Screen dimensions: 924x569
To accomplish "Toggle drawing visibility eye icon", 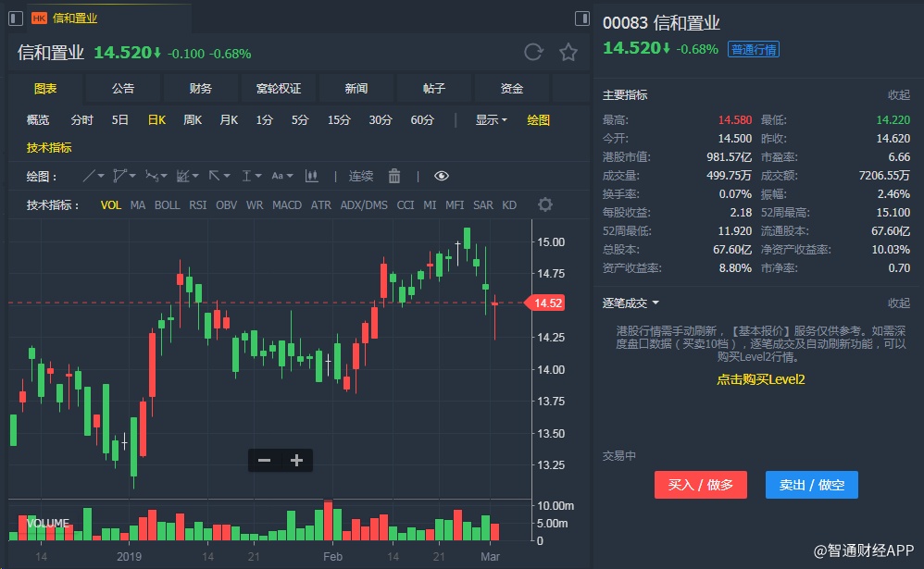I will 441,176.
